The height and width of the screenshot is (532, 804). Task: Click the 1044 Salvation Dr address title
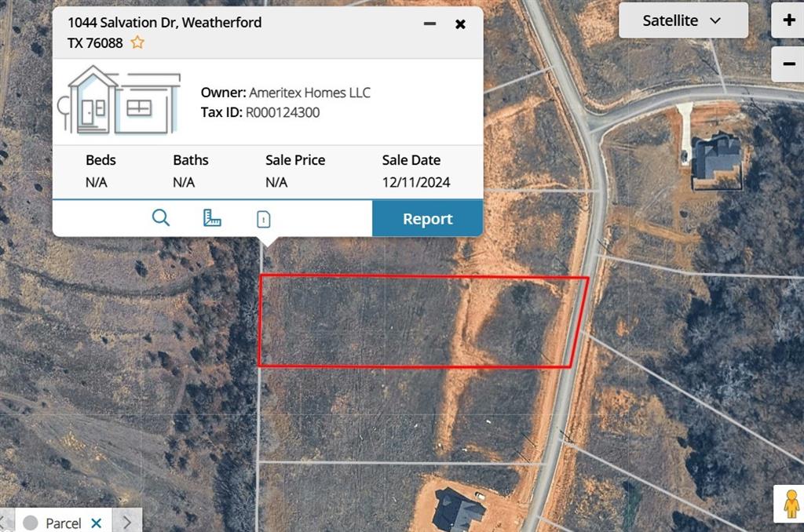164,23
